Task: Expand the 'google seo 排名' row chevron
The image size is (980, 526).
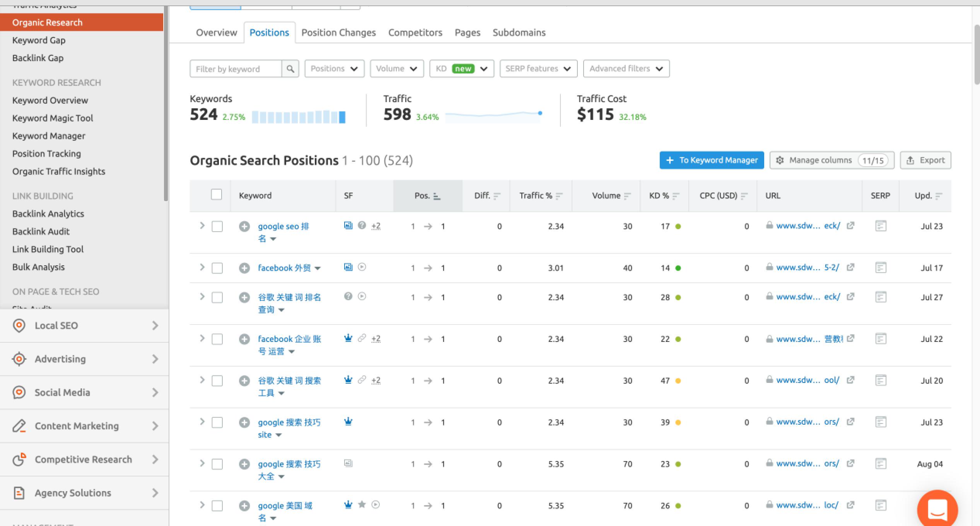Action: click(202, 225)
